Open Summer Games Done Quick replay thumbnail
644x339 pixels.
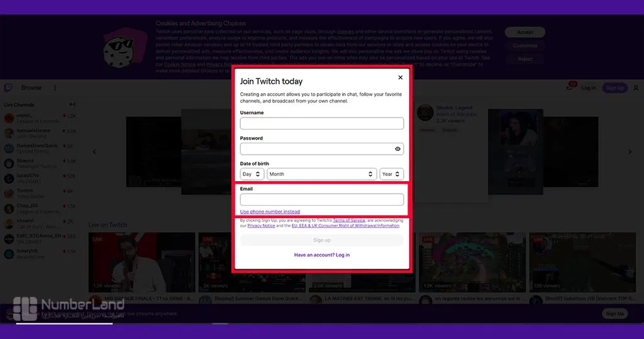click(x=252, y=262)
